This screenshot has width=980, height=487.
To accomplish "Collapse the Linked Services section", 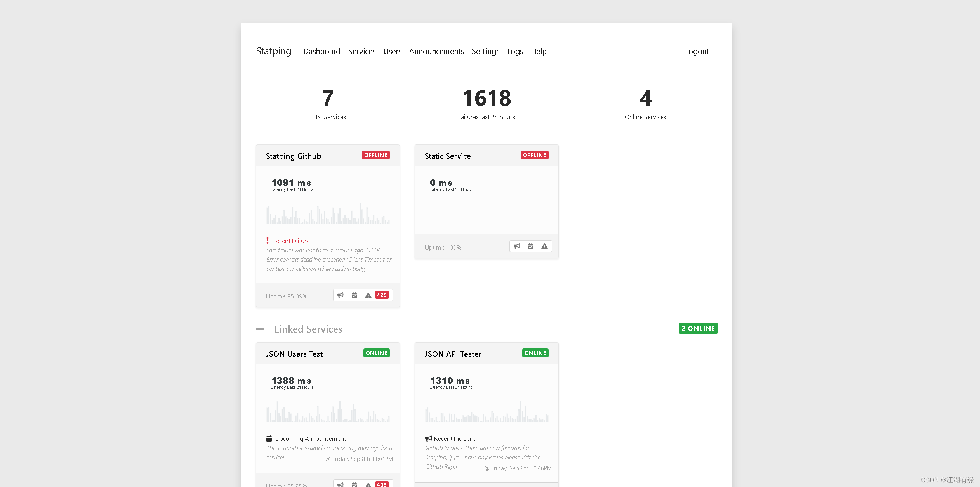I will coord(261,329).
